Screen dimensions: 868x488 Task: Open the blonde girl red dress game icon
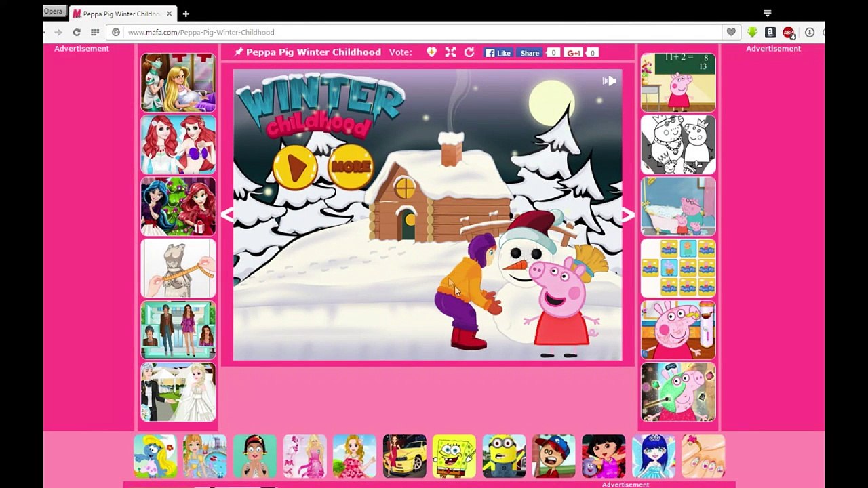(355, 456)
